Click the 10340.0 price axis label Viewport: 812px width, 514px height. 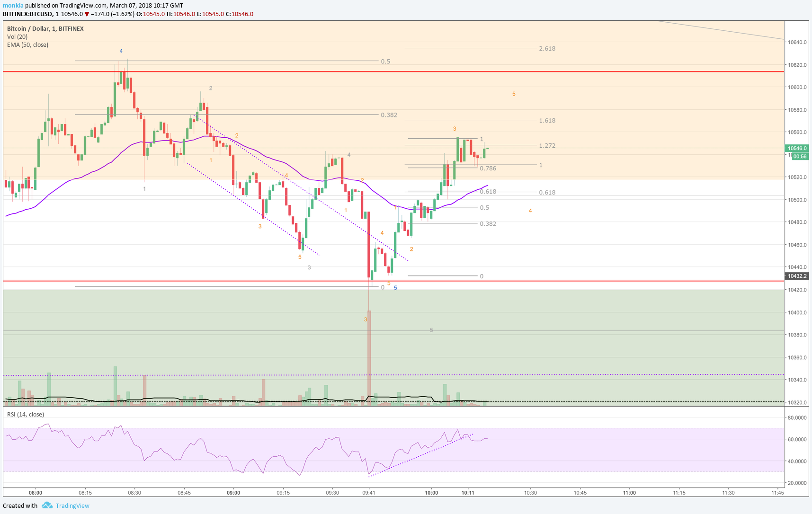coord(796,380)
